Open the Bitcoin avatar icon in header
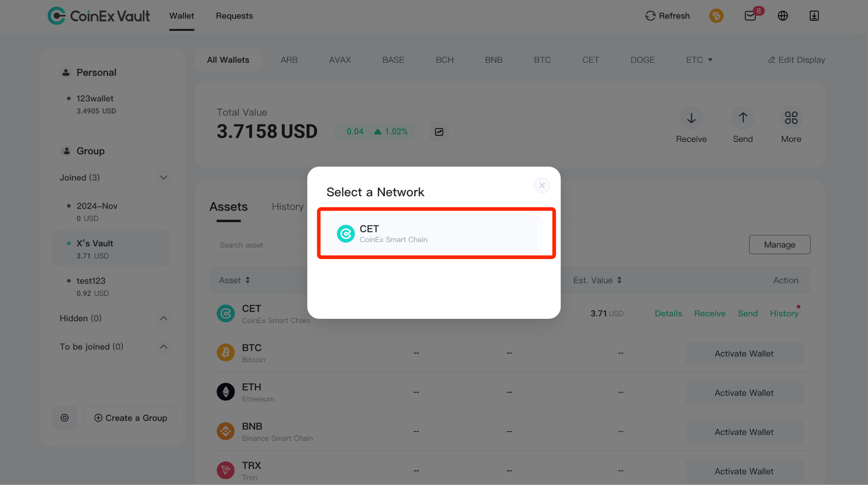This screenshot has width=868, height=485. [716, 16]
